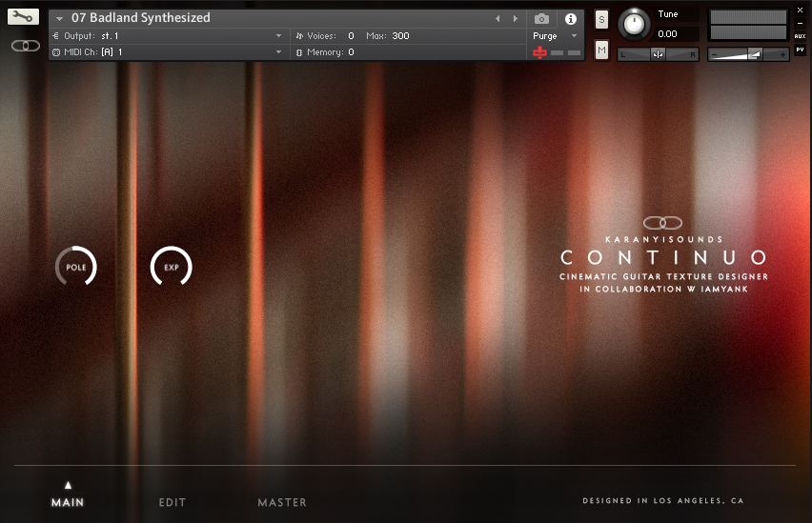This screenshot has width=812, height=523.
Task: Load previous instrument preset with left arrow
Action: pyautogui.click(x=497, y=19)
